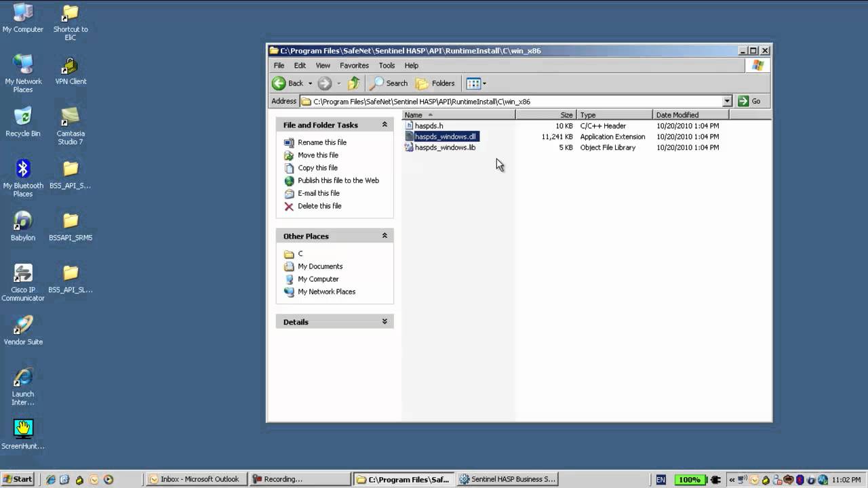Select Recycle Bin desktop icon
The width and height of the screenshot is (868, 488).
(x=23, y=123)
